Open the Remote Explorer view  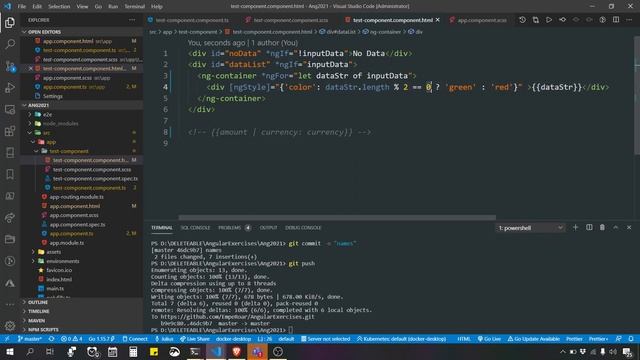10,109
